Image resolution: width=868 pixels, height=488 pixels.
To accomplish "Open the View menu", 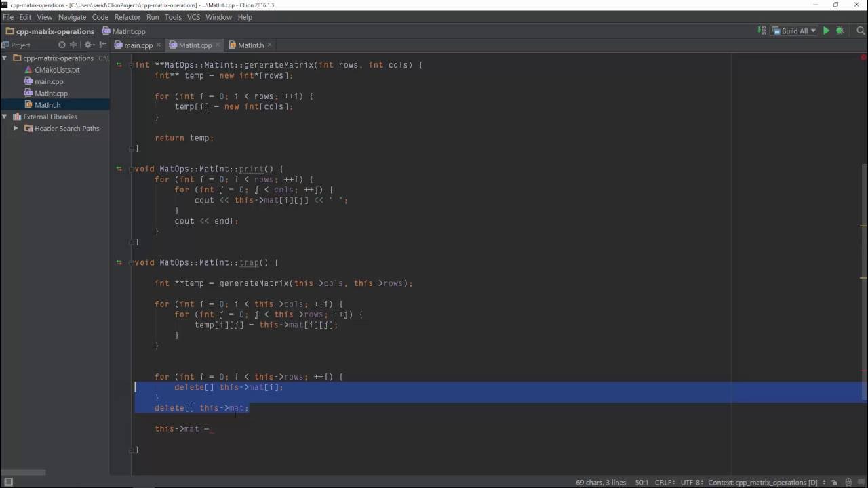I will (x=44, y=17).
